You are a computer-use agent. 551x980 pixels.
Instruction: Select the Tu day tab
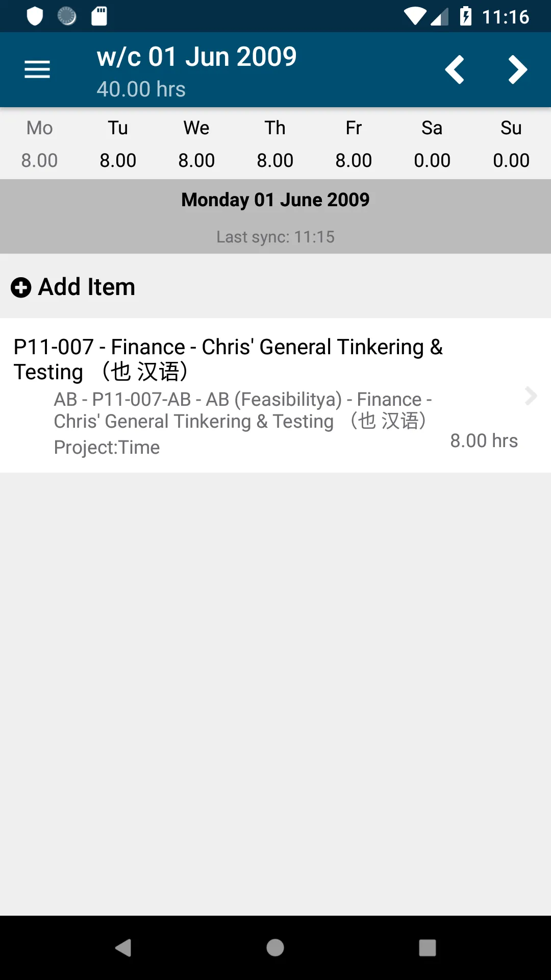tap(118, 144)
